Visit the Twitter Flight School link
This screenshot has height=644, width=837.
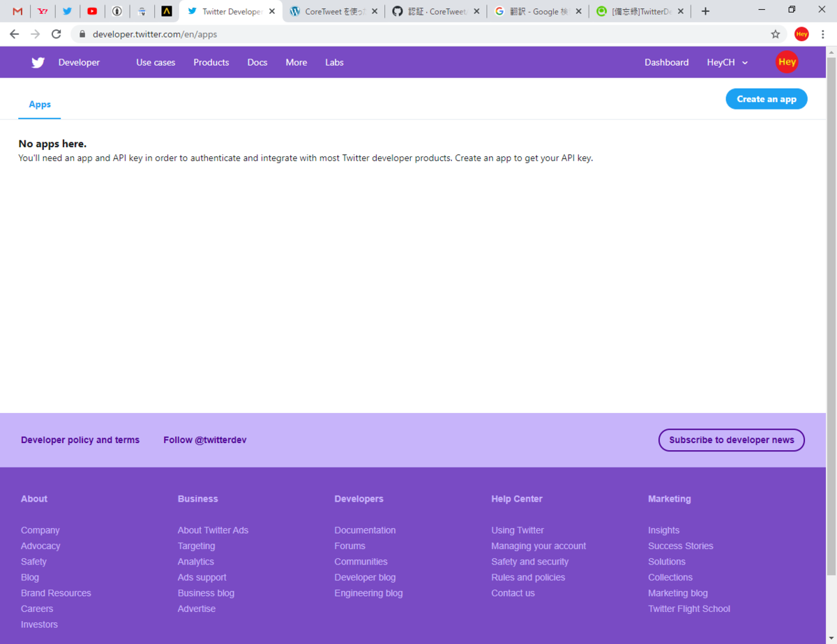pos(689,608)
